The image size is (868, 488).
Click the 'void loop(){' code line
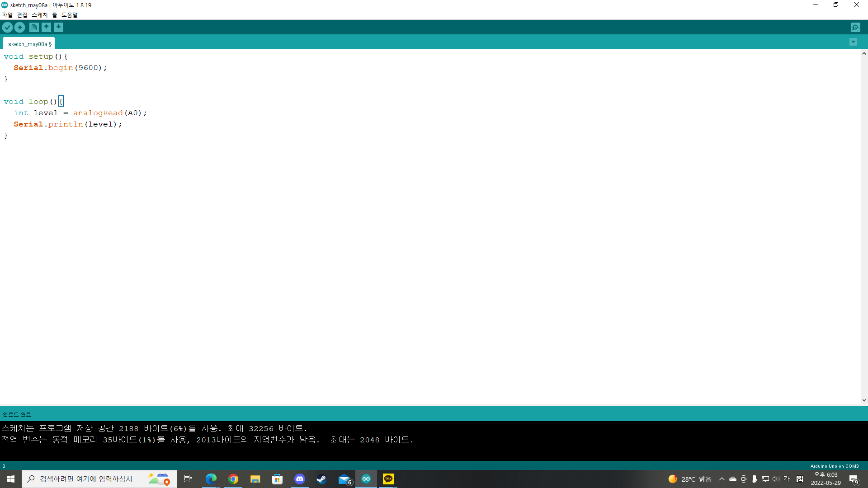pos(33,102)
